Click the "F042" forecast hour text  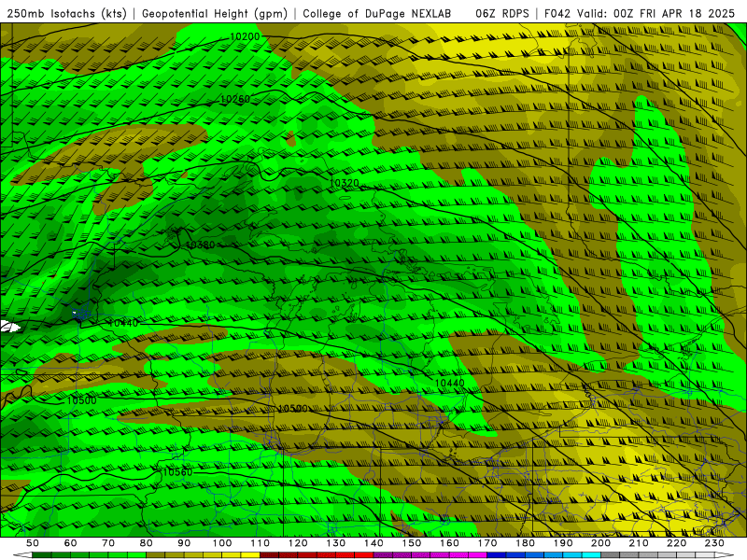pos(557,14)
